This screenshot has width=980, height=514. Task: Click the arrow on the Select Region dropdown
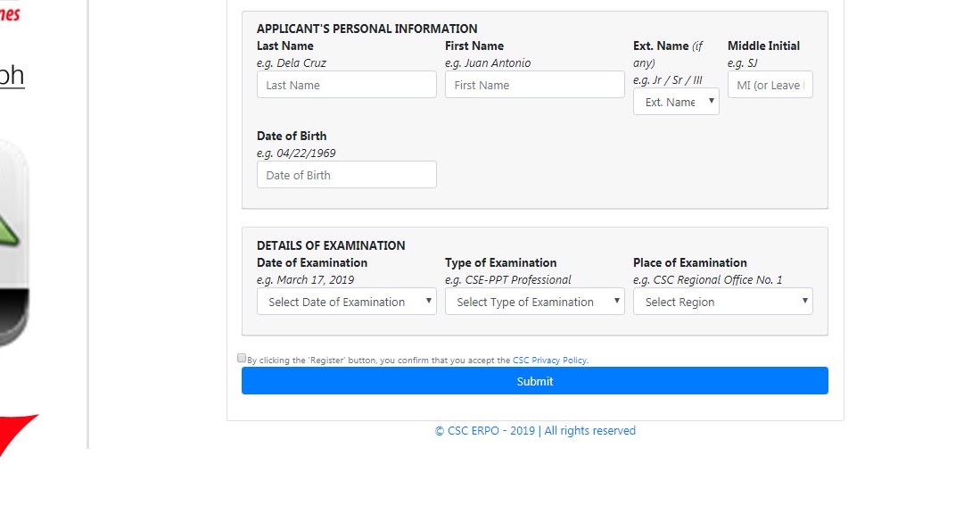[x=805, y=301]
